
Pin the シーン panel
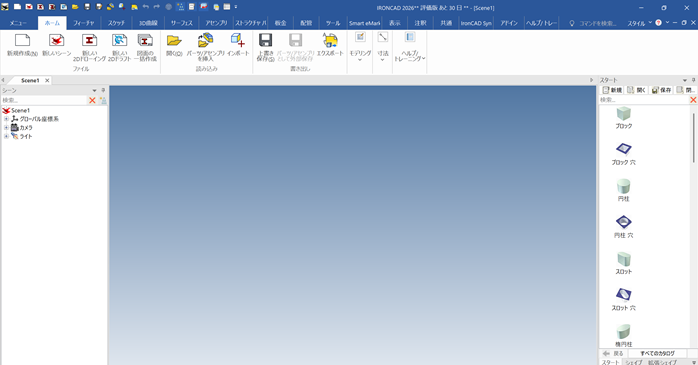(103, 90)
